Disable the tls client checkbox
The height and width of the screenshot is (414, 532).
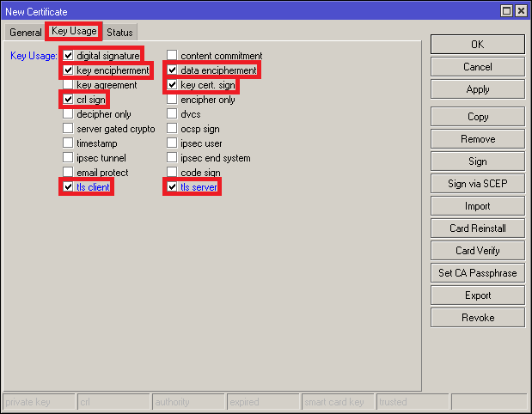[69, 187]
